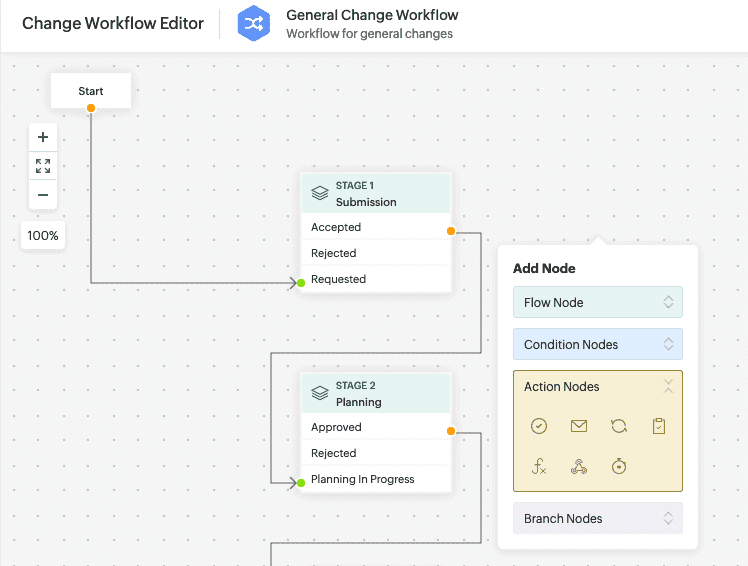Click the Rejected status in Submission stage
748x566 pixels.
tap(334, 253)
